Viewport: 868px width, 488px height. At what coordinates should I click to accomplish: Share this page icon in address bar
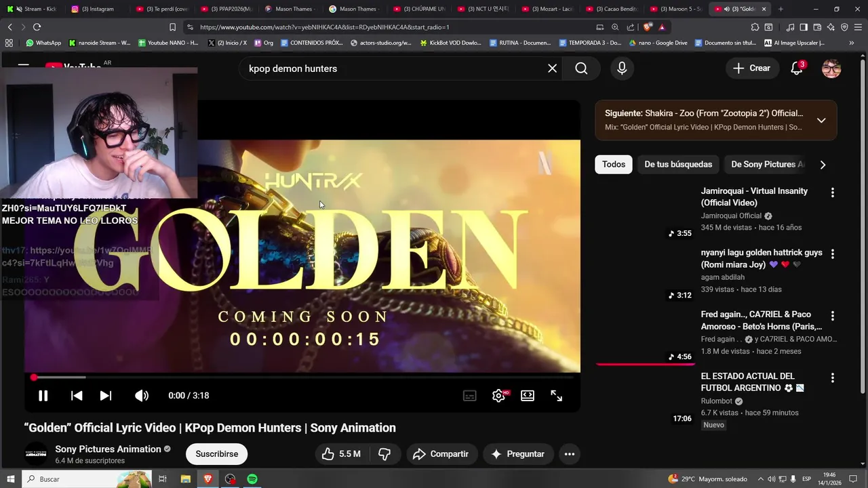(631, 27)
